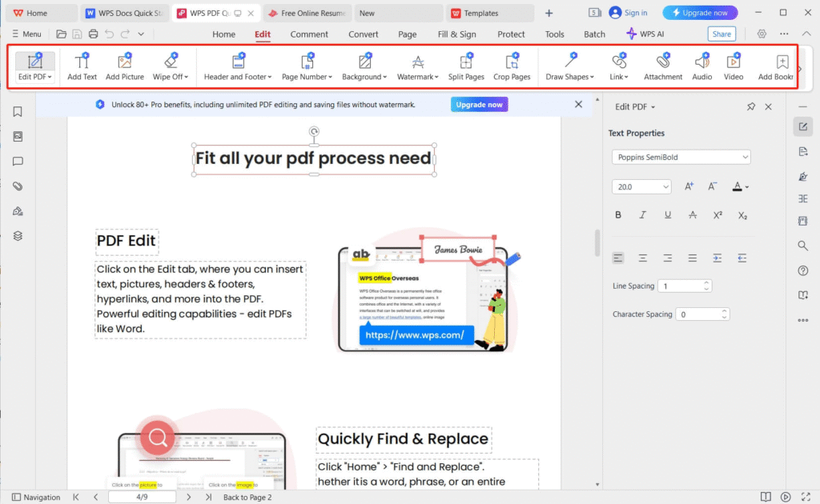Open the bookmark panel in left sidebar
820x504 pixels.
click(18, 112)
